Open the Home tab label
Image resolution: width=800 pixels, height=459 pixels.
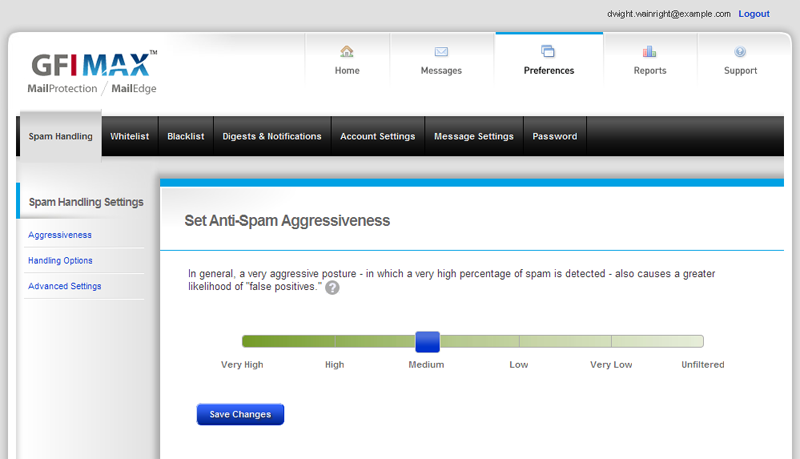pyautogui.click(x=347, y=70)
